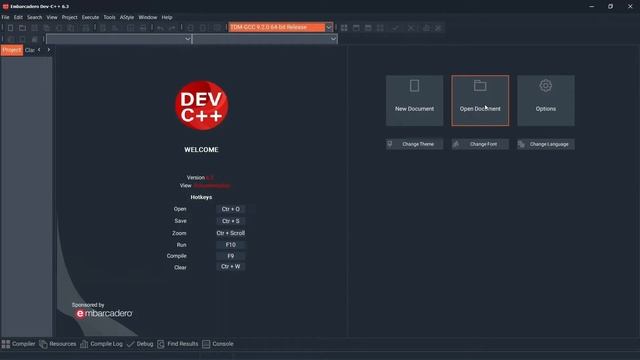This screenshot has width=640, height=360.
Task: Click the F9 Compile hotkey box
Action: 231,256
